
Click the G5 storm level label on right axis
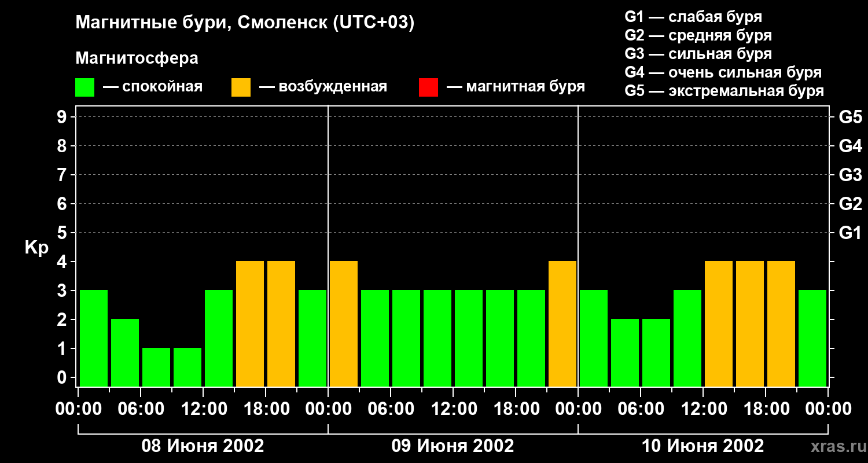coord(850,117)
